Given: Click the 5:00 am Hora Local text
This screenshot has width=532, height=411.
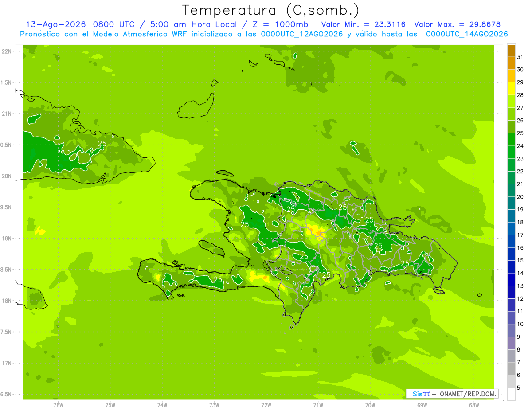Looking at the screenshot, I should coord(207,24).
